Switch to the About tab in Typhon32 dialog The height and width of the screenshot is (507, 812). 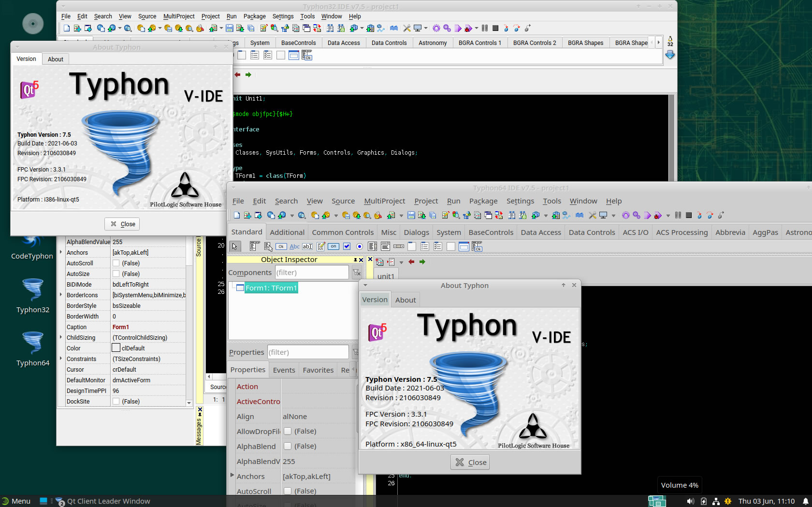click(x=56, y=59)
